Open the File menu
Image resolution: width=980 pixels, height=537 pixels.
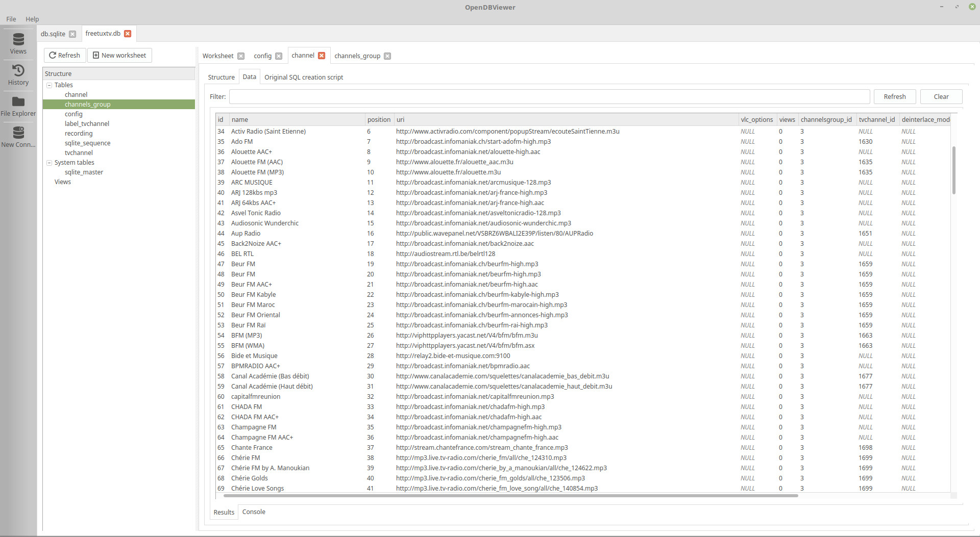[11, 19]
